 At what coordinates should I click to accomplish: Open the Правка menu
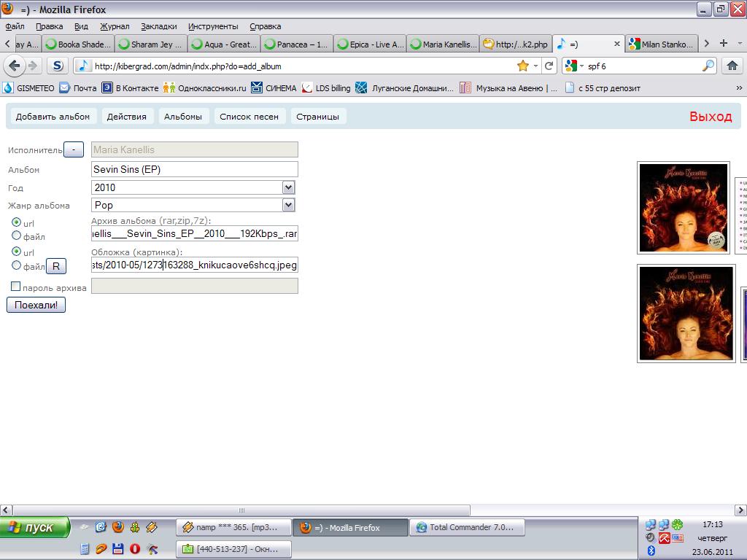[50, 26]
